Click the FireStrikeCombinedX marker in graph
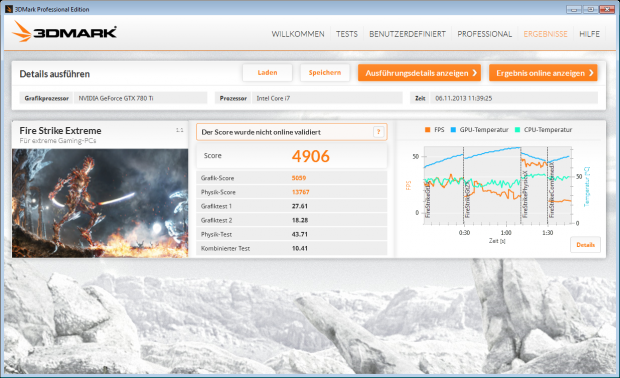620x378 pixels. pos(552,191)
